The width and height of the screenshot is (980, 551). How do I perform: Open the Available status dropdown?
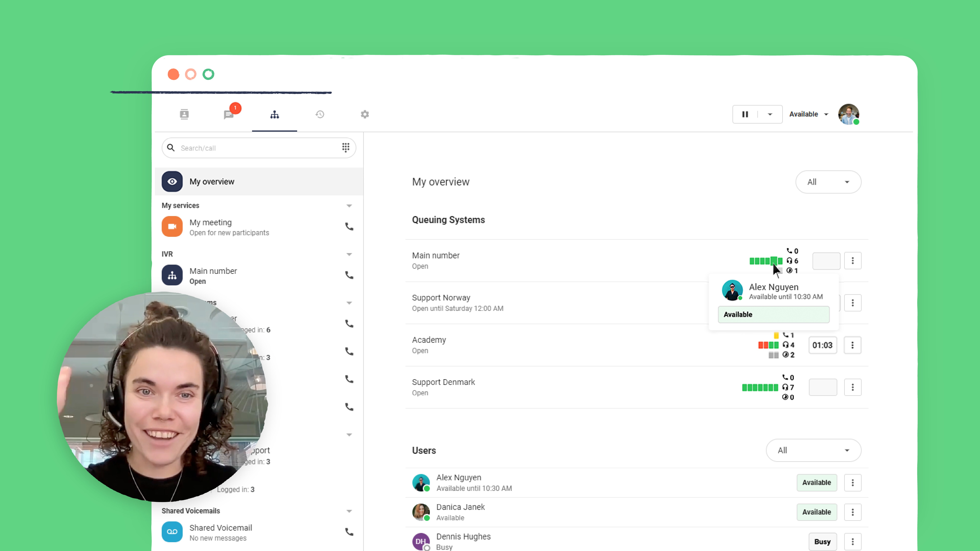point(808,114)
